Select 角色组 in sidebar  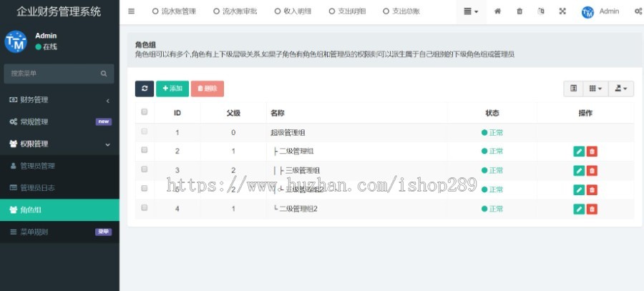[59, 210]
